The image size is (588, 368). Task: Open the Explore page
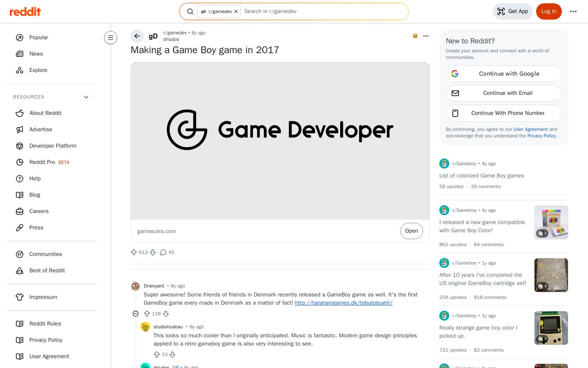51,70
